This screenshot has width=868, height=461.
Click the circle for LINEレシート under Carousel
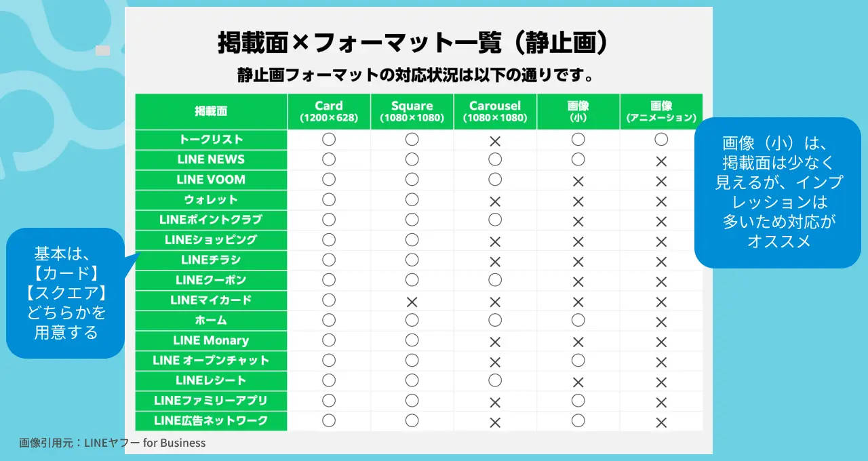tap(495, 380)
